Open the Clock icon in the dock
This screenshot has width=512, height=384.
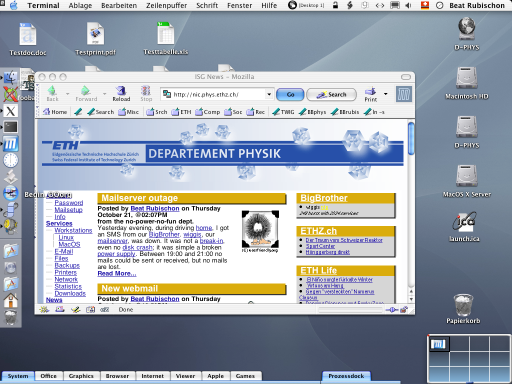point(11,160)
